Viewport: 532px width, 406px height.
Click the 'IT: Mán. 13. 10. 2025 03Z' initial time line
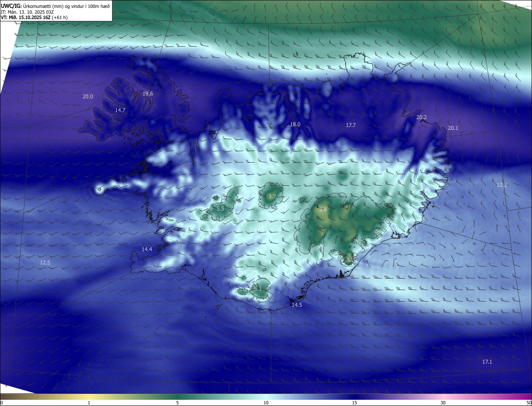tap(27, 12)
